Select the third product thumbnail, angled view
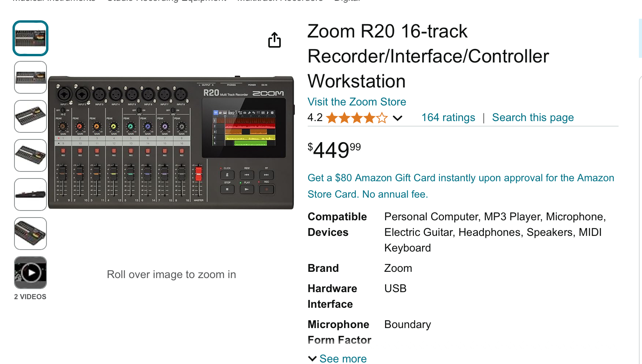Image resolution: width=642 pixels, height=364 pixels. tap(30, 116)
